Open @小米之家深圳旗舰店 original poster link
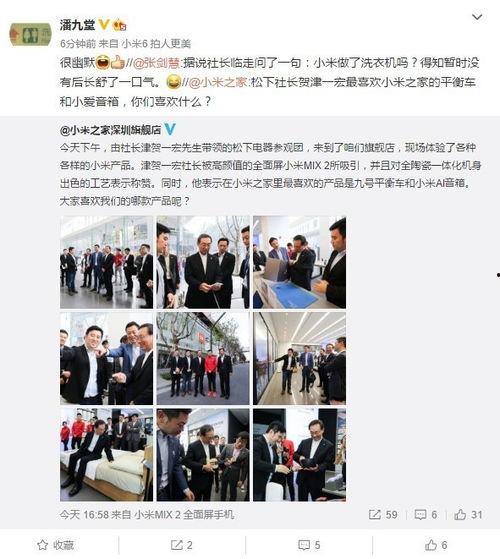The image size is (500, 559). tap(110, 130)
